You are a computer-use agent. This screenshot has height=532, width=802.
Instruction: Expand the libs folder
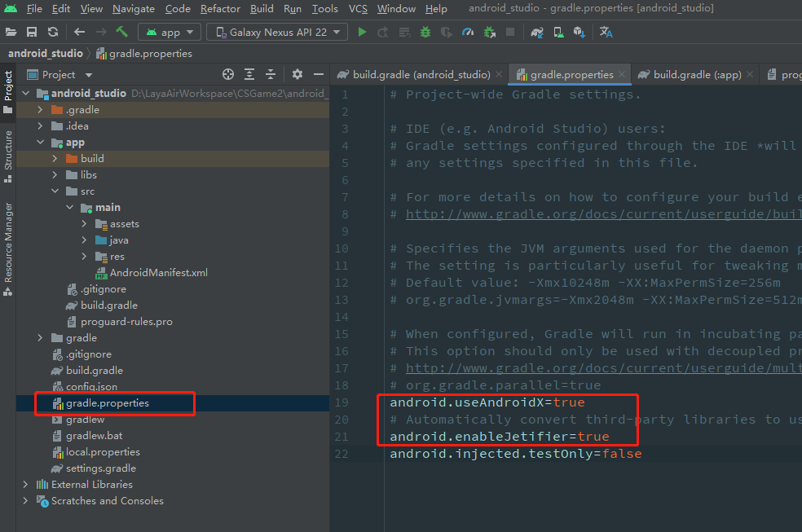55,175
